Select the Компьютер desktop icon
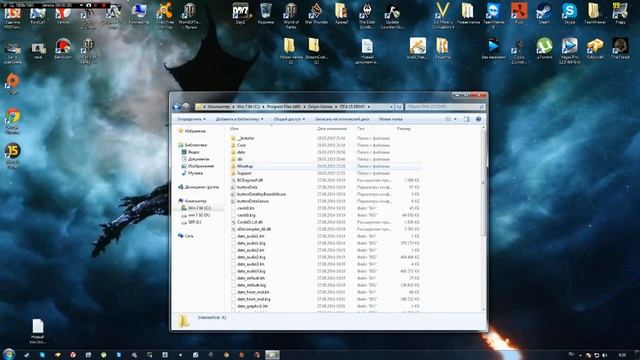640x360 pixels. [139, 14]
